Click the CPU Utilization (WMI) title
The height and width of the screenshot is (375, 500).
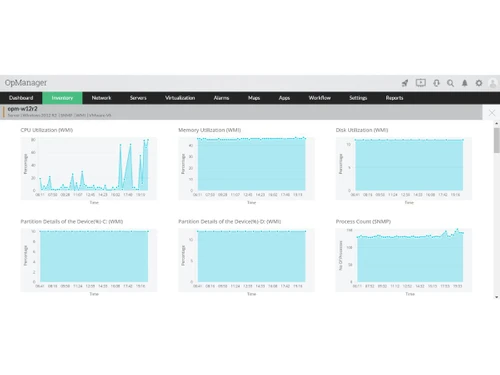[47, 130]
